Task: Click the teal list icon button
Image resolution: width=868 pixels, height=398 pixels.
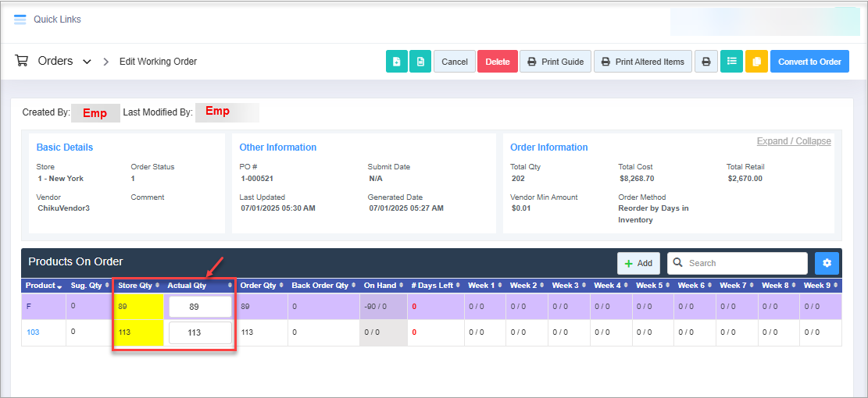Action: pyautogui.click(x=730, y=62)
